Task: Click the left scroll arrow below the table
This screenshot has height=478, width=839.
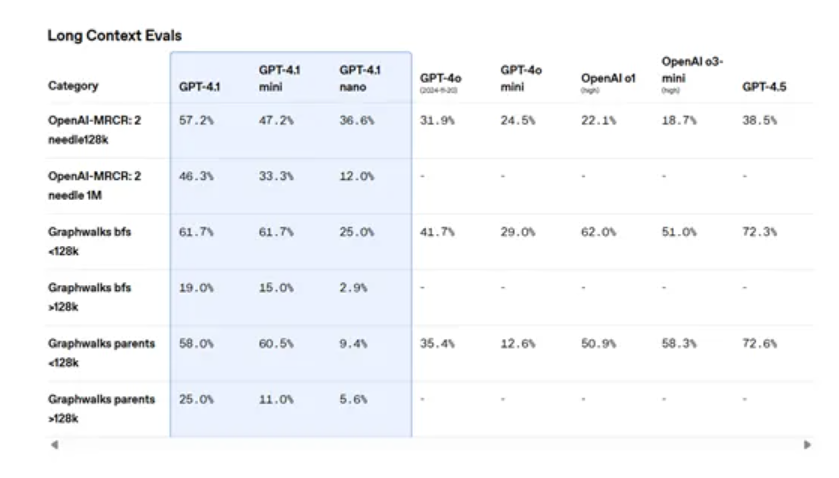Action: (x=55, y=444)
